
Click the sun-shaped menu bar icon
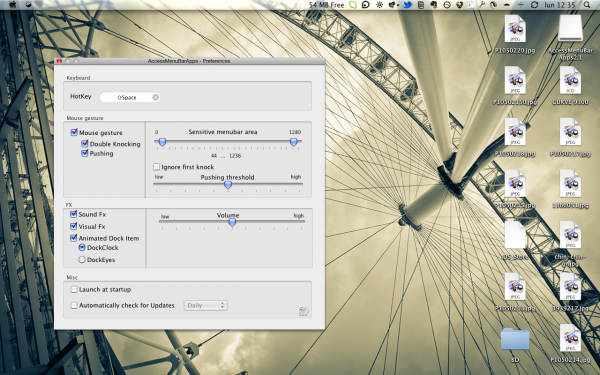click(x=379, y=5)
